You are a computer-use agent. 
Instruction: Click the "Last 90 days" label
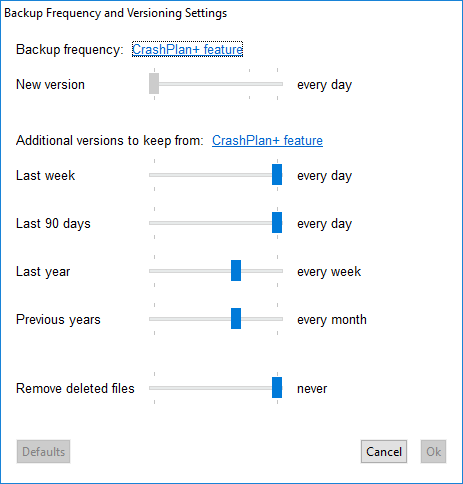(x=53, y=224)
